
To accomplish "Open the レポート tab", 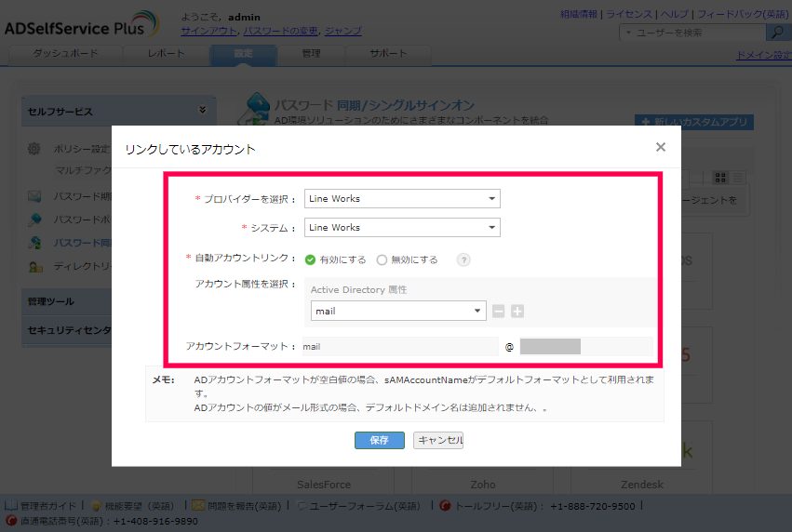I will [x=167, y=54].
